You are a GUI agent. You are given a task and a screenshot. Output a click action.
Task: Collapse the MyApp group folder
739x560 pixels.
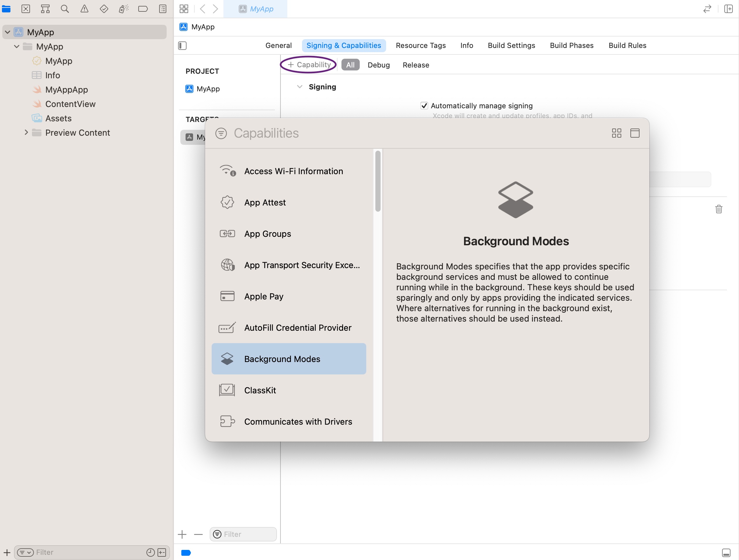16,46
